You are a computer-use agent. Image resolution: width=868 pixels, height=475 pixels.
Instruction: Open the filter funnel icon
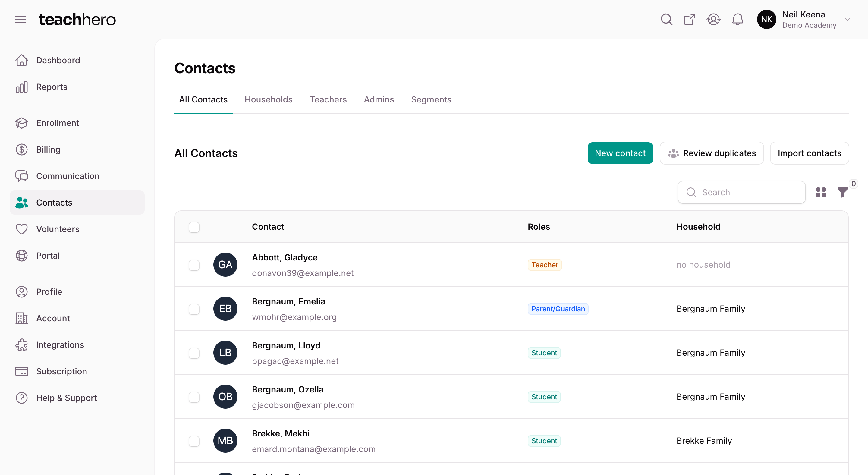tap(842, 192)
